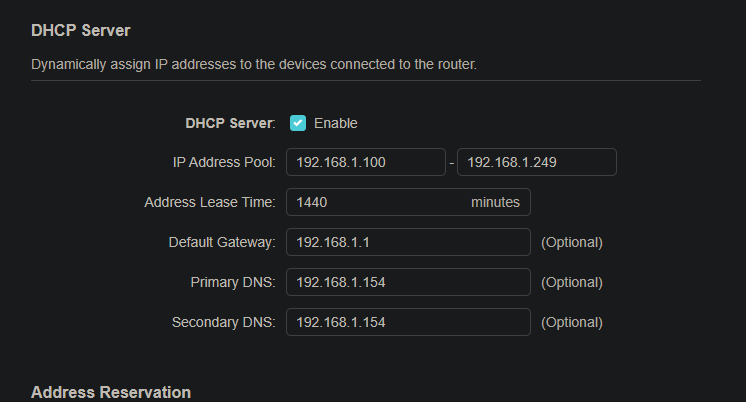Click the (Optional) note next to Default Gateway
Image resolution: width=746 pixels, height=402 pixels.
point(572,242)
